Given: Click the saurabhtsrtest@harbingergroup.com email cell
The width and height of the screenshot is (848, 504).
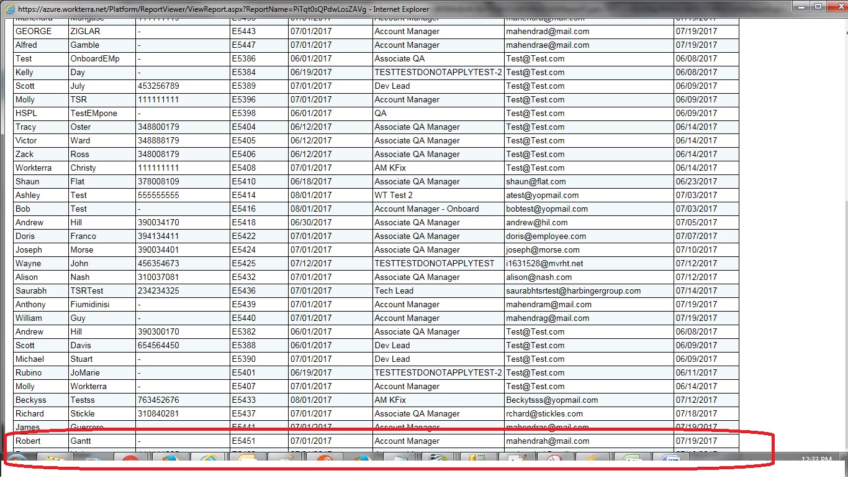Looking at the screenshot, I should pos(573,291).
